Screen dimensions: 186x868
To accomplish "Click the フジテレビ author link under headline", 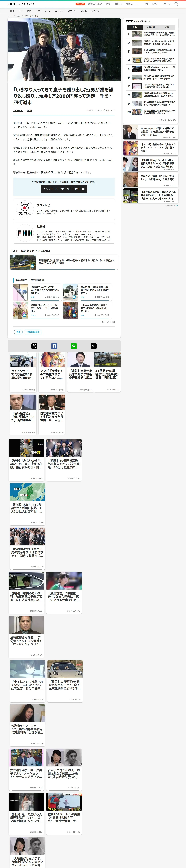I will tap(18, 111).
